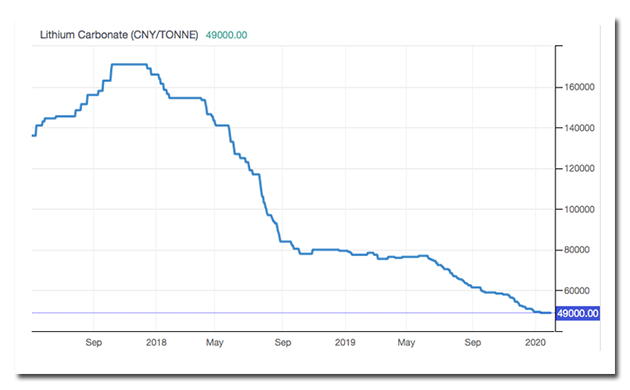This screenshot has width=630, height=390.
Task: Click the horizontal purple current-price line
Action: pos(293,312)
